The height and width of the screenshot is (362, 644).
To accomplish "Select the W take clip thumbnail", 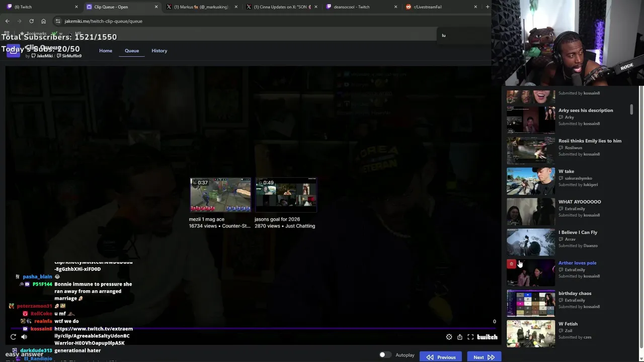I will (x=531, y=181).
